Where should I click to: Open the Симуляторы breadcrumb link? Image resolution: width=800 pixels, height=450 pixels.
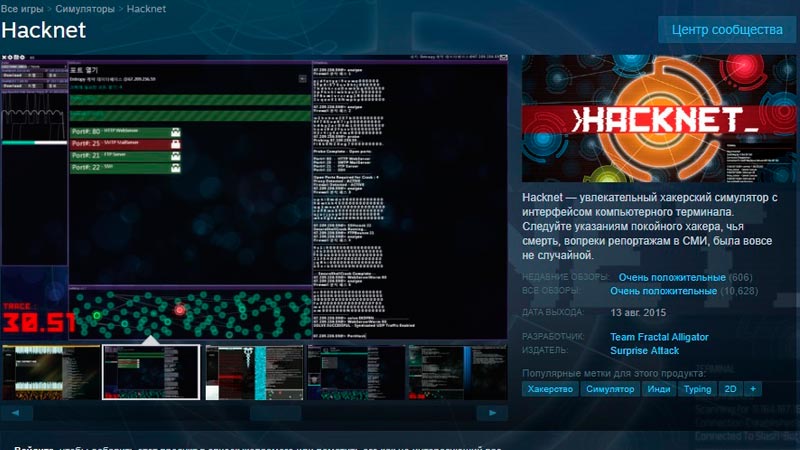pyautogui.click(x=85, y=9)
